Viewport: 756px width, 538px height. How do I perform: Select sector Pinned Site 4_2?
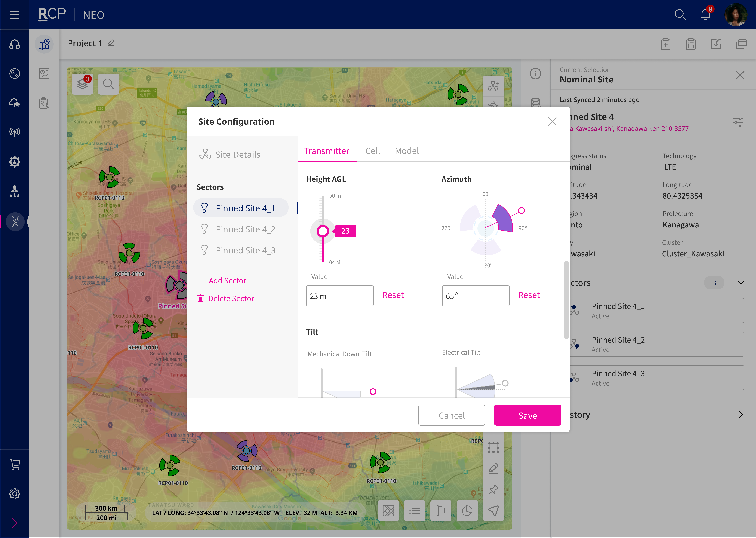pyautogui.click(x=245, y=229)
